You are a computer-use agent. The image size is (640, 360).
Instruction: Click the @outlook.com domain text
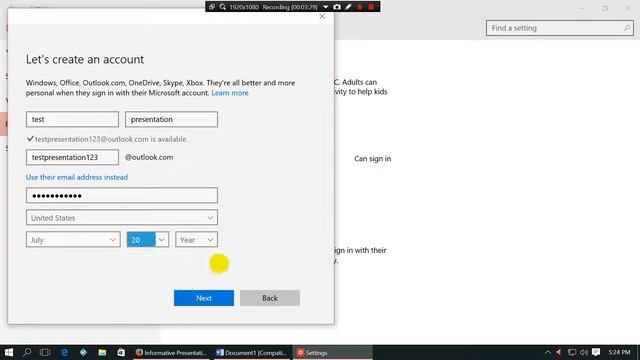[149, 157]
